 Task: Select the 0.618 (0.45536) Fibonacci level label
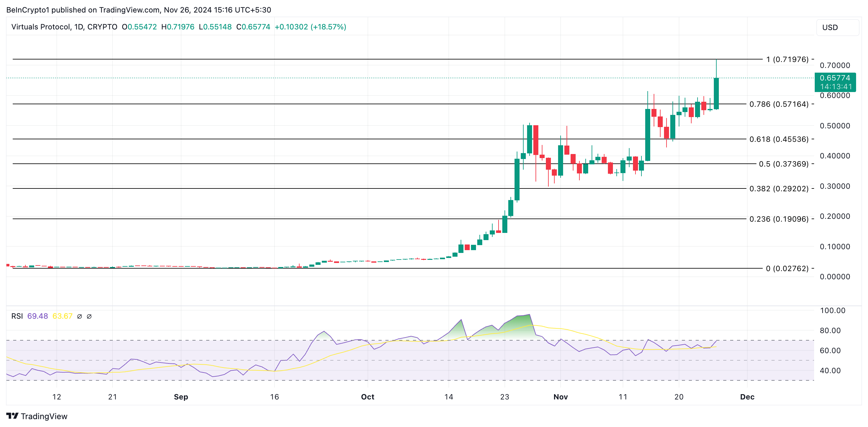point(778,139)
